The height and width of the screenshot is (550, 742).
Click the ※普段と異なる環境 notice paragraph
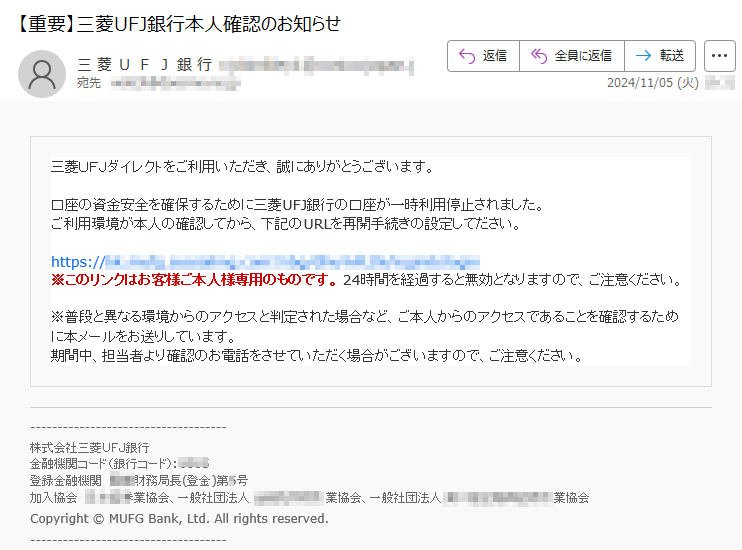364,317
